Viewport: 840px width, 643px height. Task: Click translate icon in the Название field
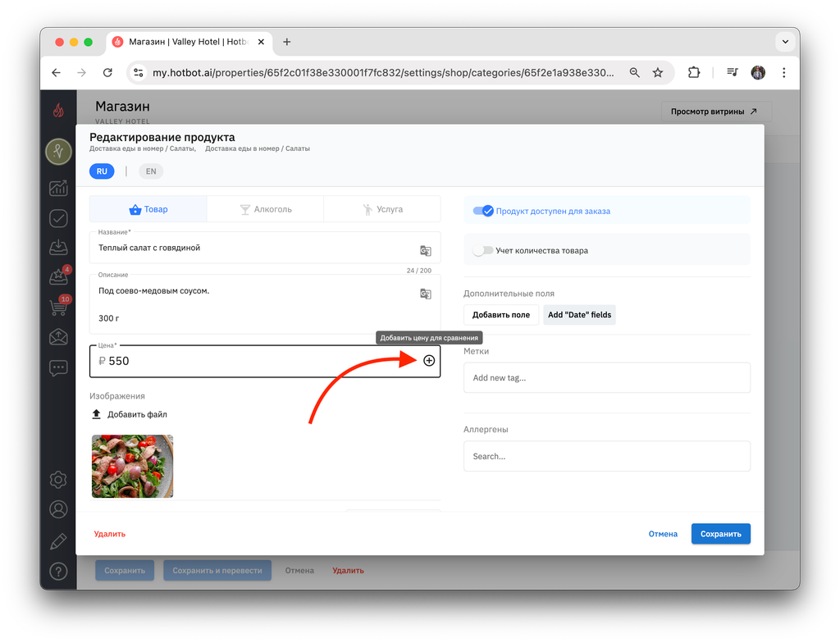point(426,250)
